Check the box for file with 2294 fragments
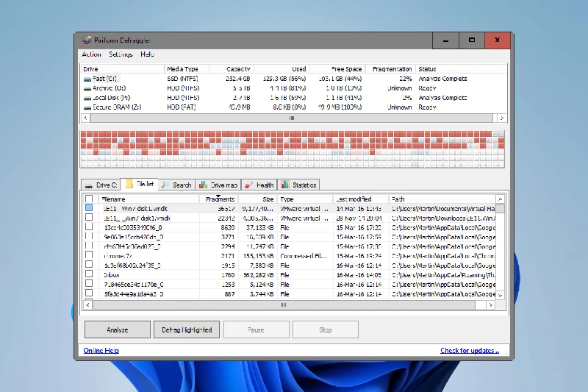The height and width of the screenshot is (392, 588). pos(89,246)
